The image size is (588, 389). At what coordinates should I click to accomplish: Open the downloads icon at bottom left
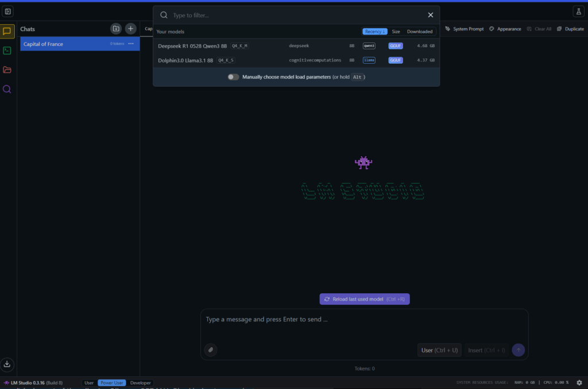[x=7, y=364]
